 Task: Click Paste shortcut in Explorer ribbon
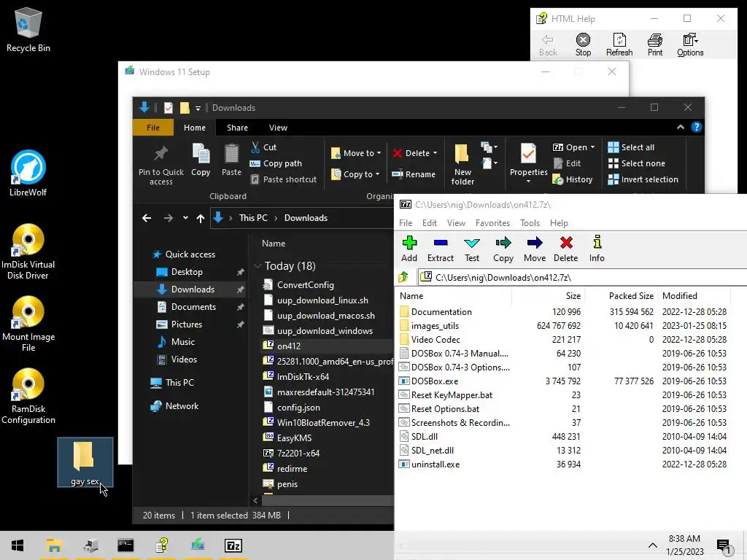284,179
